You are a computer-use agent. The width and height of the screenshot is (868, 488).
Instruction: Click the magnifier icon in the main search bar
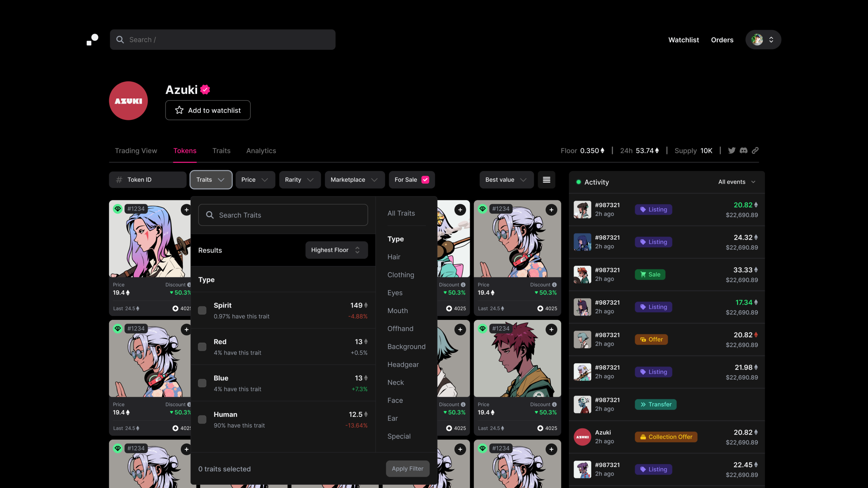120,40
